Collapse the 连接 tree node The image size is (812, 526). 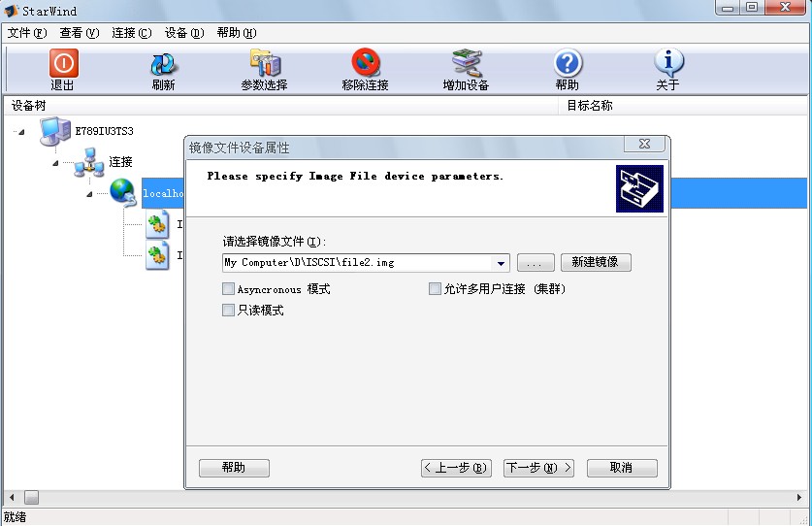pos(55,163)
